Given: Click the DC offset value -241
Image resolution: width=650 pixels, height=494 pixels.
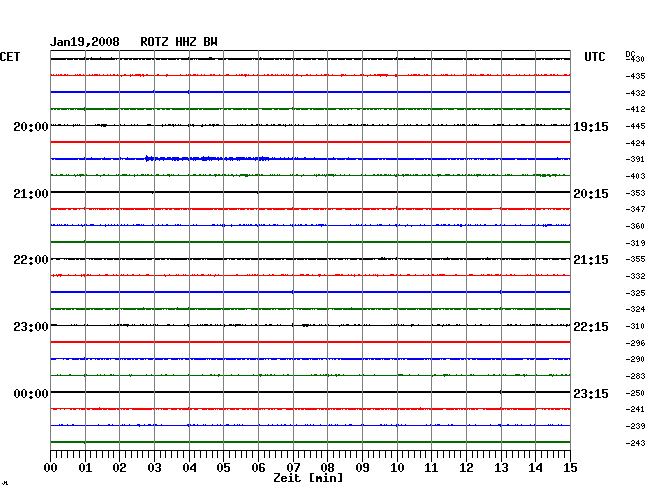Looking at the screenshot, I should coord(635,409).
